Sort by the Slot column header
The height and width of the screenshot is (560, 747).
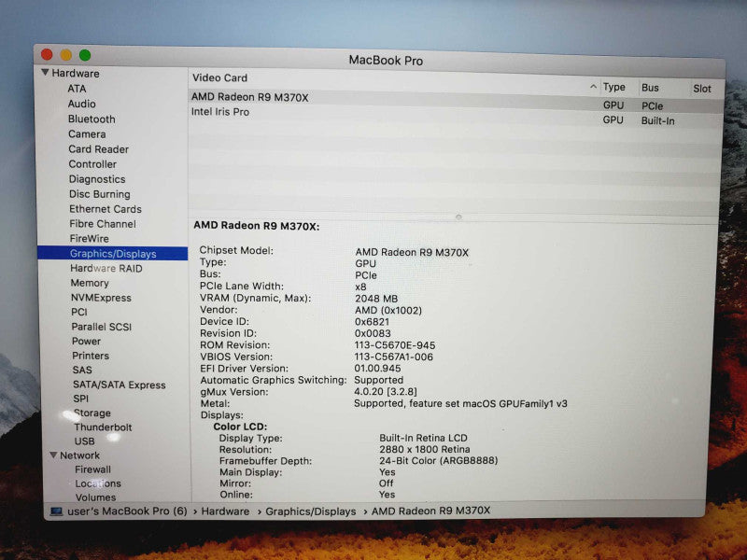(702, 89)
